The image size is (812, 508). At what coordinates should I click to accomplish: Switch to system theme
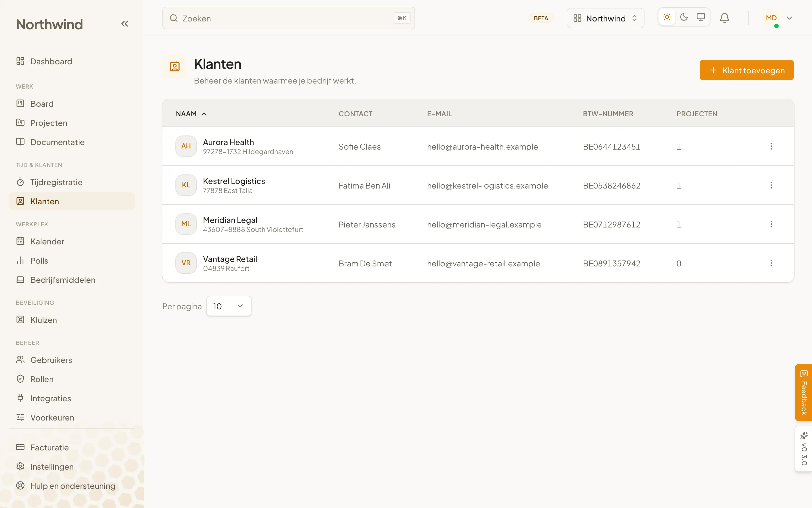[x=701, y=17]
